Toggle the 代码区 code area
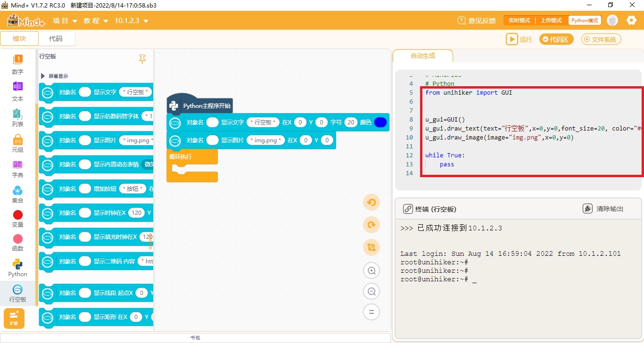Viewport: 644px width, 343px height. [556, 39]
